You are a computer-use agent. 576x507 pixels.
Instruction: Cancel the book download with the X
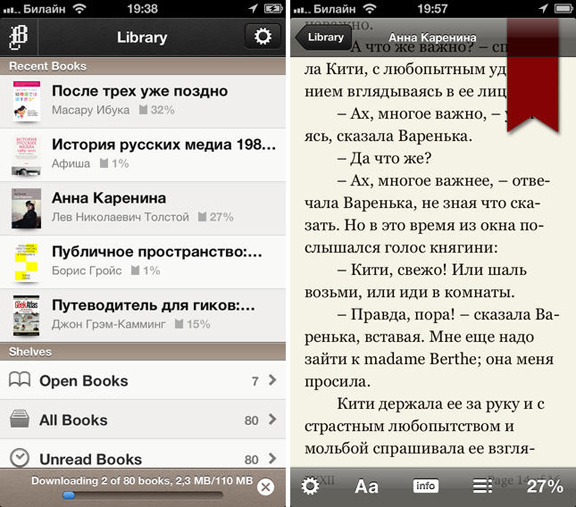pyautogui.click(x=266, y=487)
